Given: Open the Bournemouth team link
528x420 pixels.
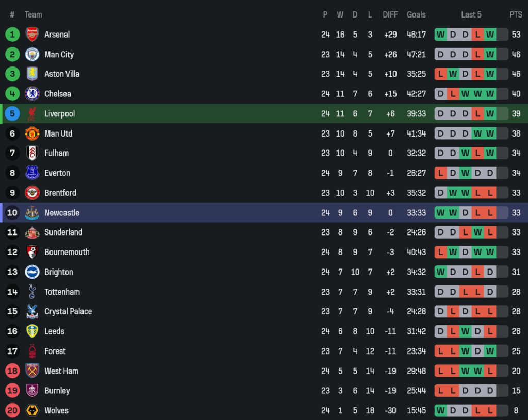Looking at the screenshot, I should point(67,252).
